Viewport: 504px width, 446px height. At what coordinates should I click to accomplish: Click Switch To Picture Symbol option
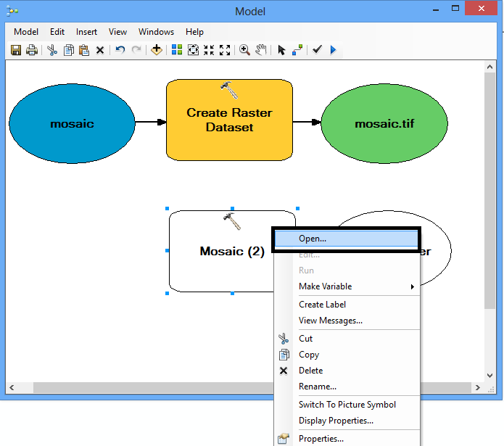347,405
